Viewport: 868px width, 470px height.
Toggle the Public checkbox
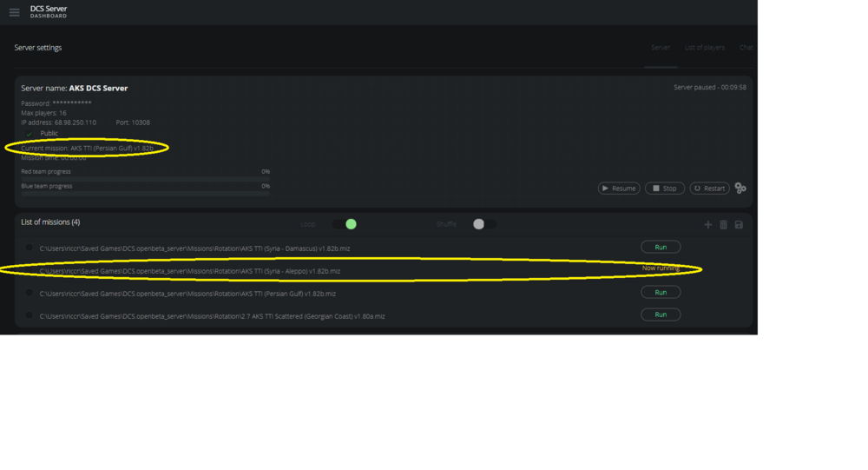click(29, 134)
